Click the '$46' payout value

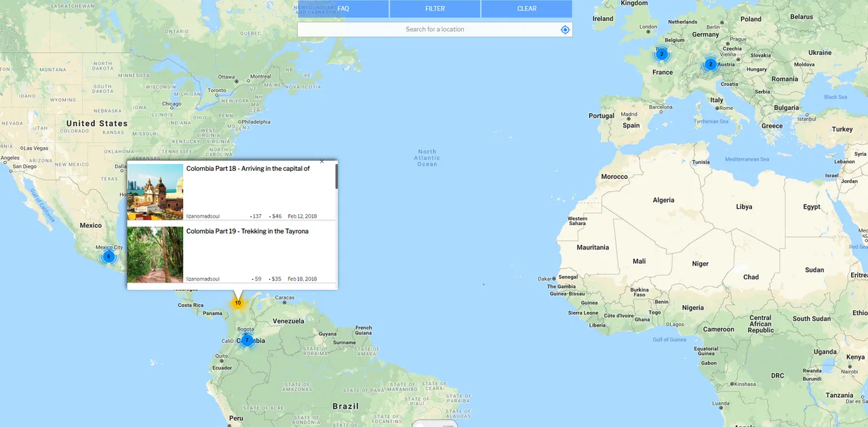[277, 216]
